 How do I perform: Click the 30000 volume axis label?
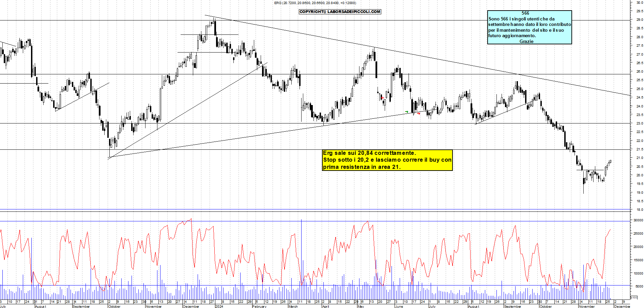pyautogui.click(x=638, y=220)
